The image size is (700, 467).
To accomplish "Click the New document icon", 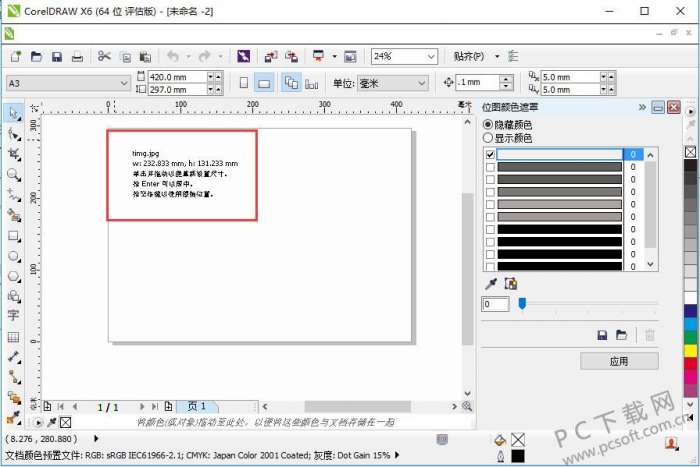I will (16, 56).
